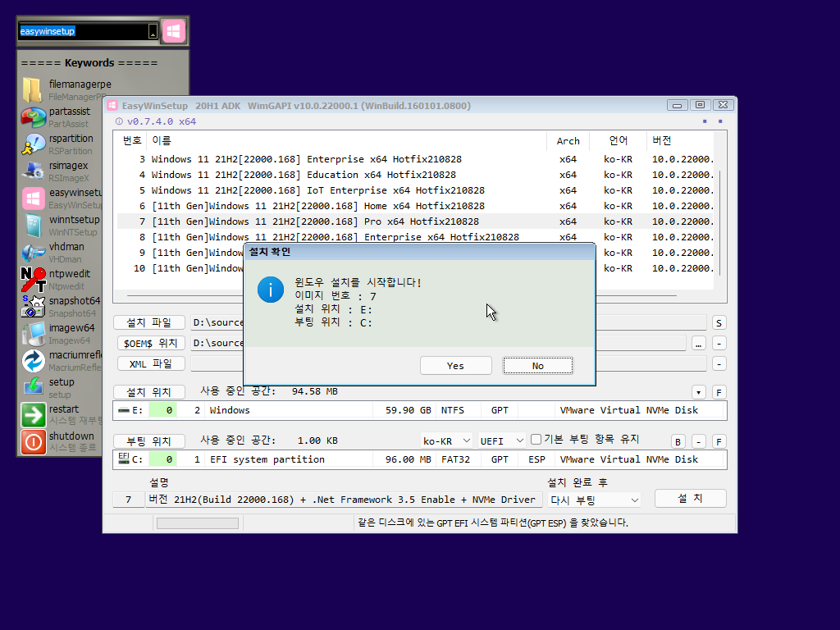Click the F button in install location row
Viewport: 840px width, 630px height.
click(x=719, y=393)
